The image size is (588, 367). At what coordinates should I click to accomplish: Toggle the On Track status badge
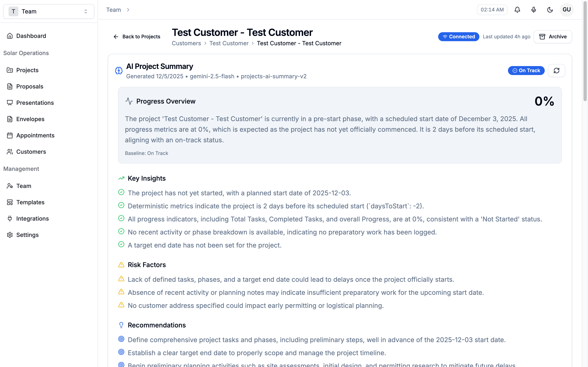pos(526,70)
